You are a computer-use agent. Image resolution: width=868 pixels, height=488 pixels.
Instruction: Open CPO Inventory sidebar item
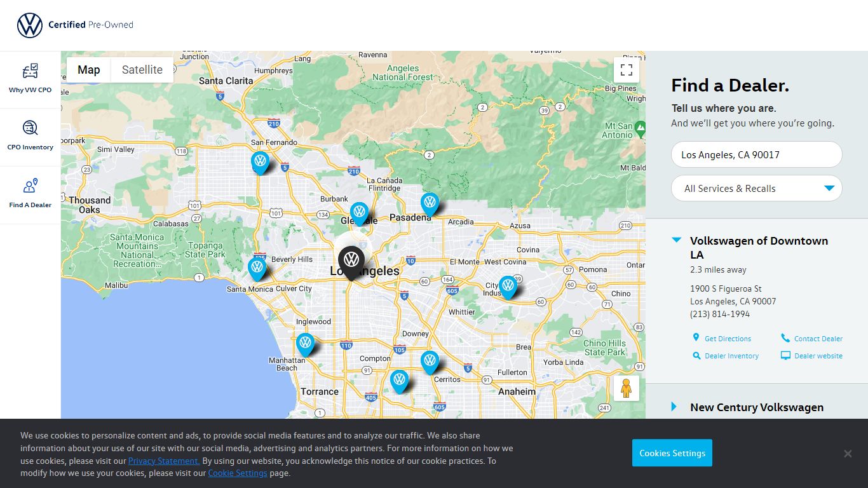pos(31,137)
